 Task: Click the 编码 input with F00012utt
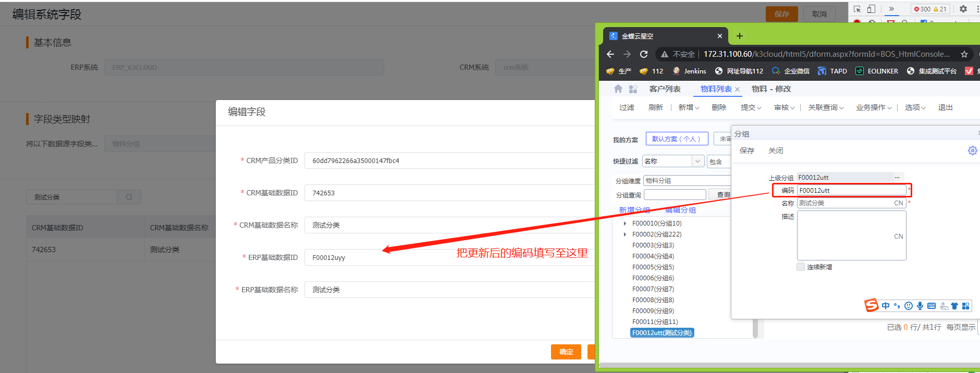(852, 190)
